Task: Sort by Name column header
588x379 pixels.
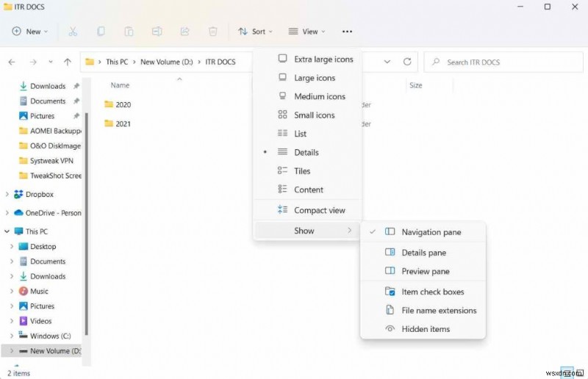Action: (120, 85)
